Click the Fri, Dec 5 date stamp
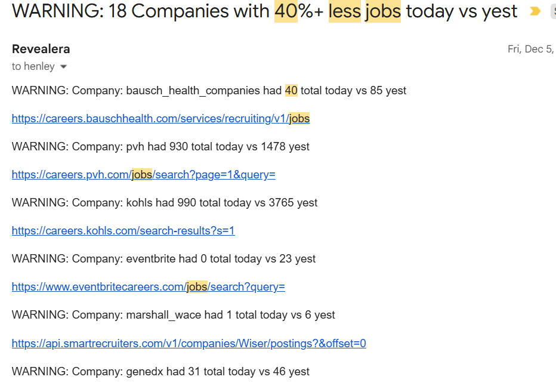The width and height of the screenshot is (556, 392). pyautogui.click(x=530, y=49)
